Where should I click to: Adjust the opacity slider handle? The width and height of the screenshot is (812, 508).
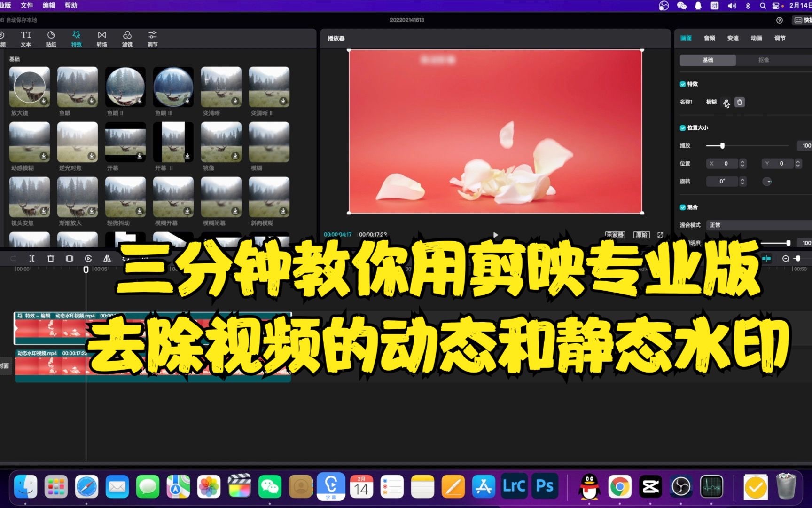pyautogui.click(x=788, y=243)
